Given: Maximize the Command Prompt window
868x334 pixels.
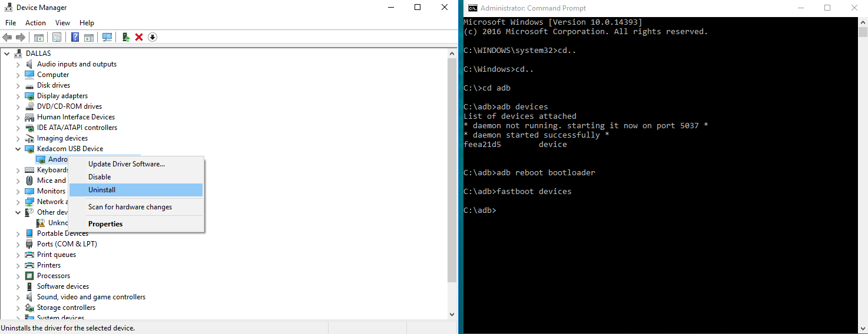Looking at the screenshot, I should click(827, 8).
